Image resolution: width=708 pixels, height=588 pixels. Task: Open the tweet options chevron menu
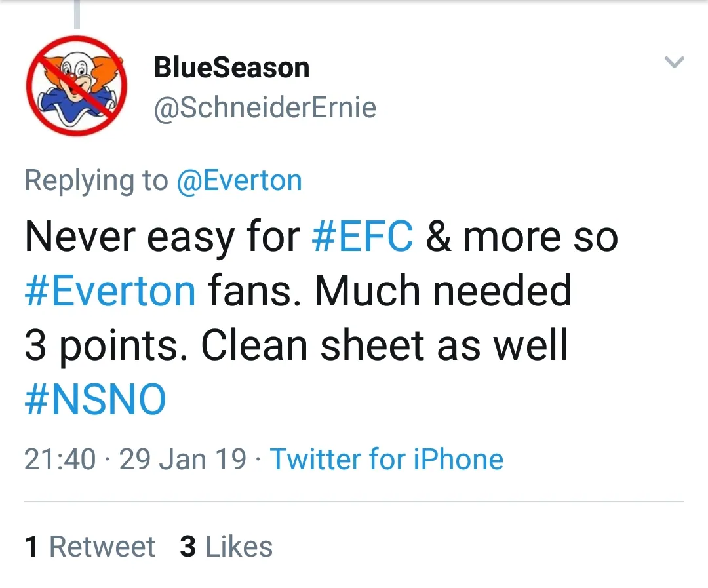(674, 63)
